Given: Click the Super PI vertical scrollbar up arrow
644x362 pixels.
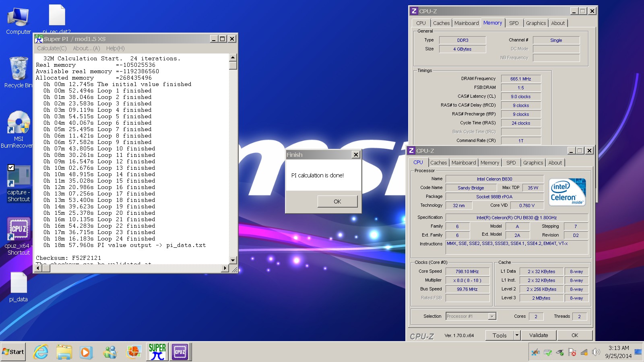Looking at the screenshot, I should tap(233, 57).
